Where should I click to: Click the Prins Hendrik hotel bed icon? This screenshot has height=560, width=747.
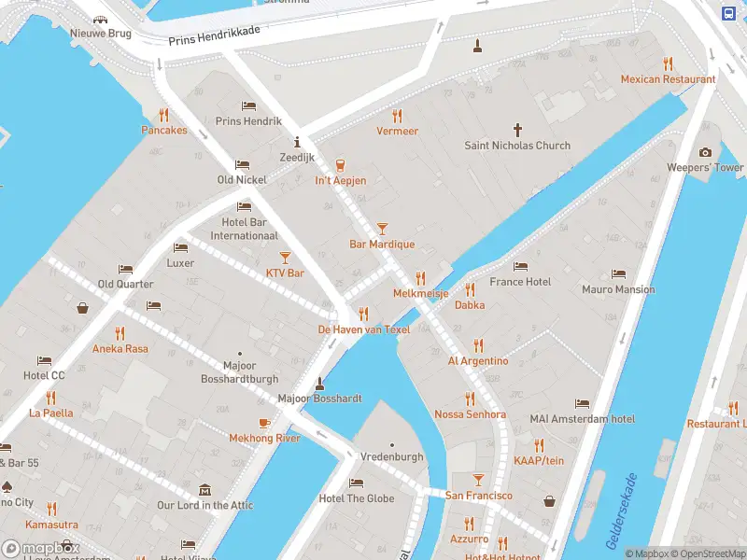[248, 105]
